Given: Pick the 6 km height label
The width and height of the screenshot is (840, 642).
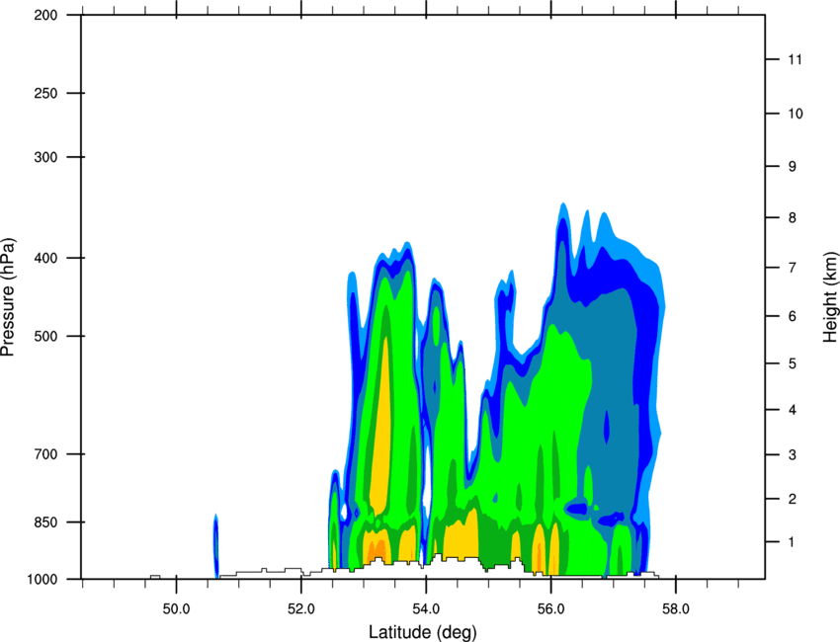Looking at the screenshot, I should (793, 316).
